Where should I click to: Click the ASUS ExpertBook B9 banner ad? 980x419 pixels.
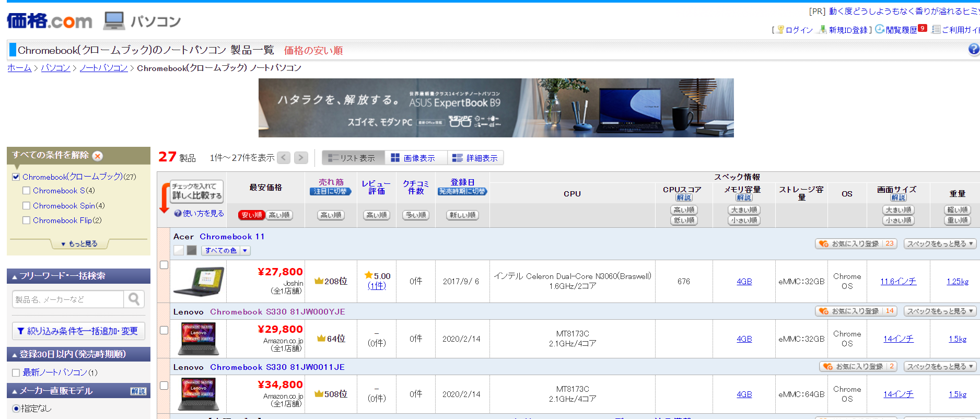tap(496, 108)
